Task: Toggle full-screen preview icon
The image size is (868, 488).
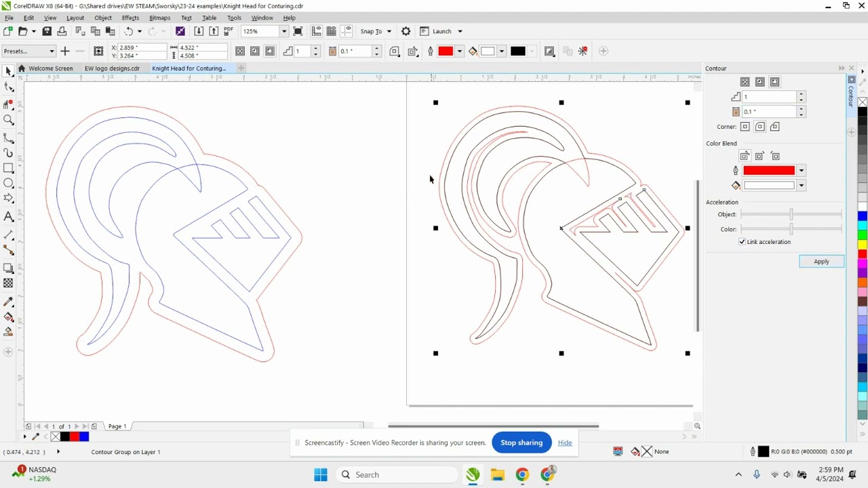Action: pos(298,31)
